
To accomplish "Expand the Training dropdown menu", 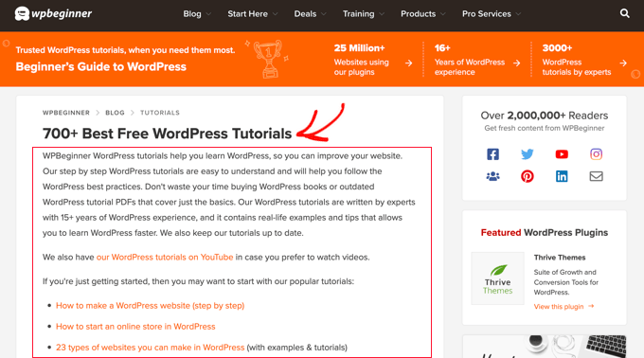I will pyautogui.click(x=364, y=14).
